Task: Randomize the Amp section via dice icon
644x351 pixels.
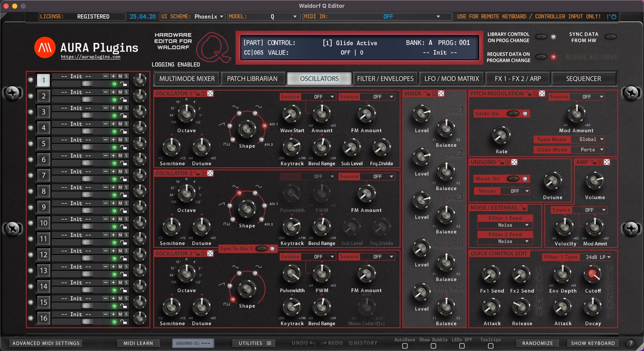Action: [x=607, y=162]
